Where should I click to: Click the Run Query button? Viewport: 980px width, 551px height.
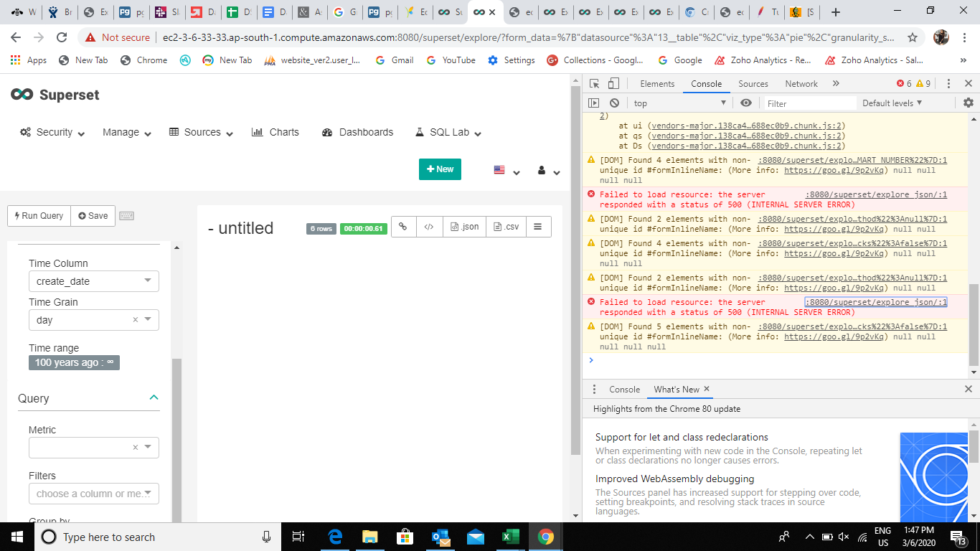(38, 215)
